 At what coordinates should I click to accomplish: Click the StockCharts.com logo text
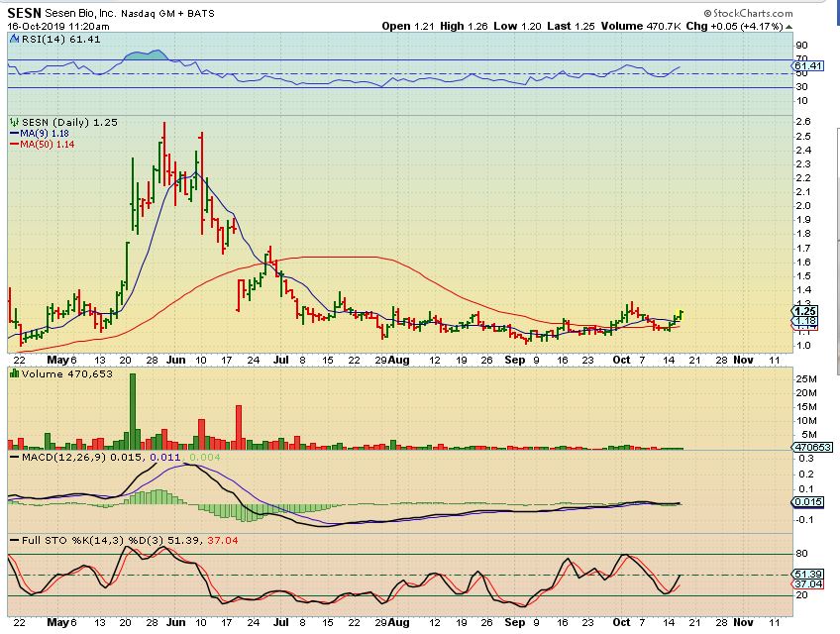(x=752, y=14)
